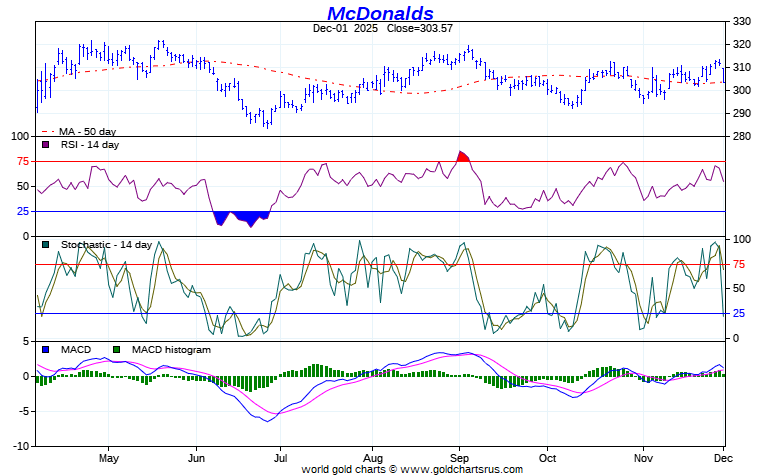Viewport: 760px width, 475px height.
Task: Click the blue MACD legend swatch
Action: coord(46,349)
